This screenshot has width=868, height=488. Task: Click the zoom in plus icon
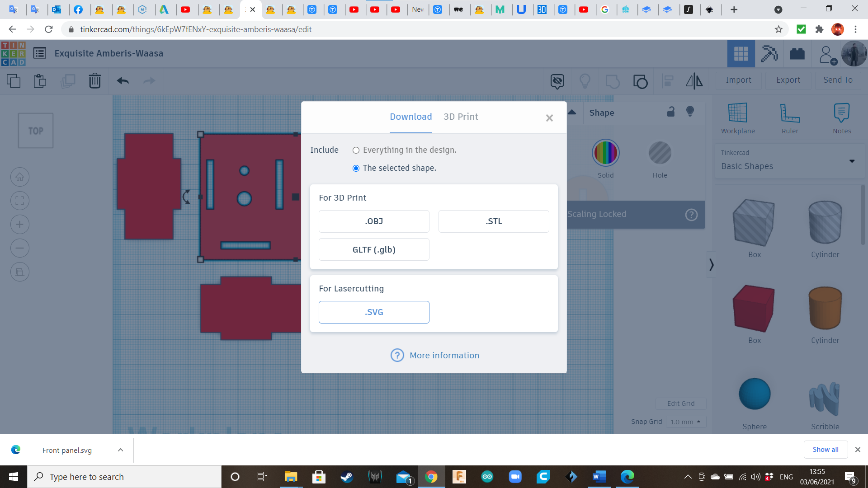tap(20, 225)
